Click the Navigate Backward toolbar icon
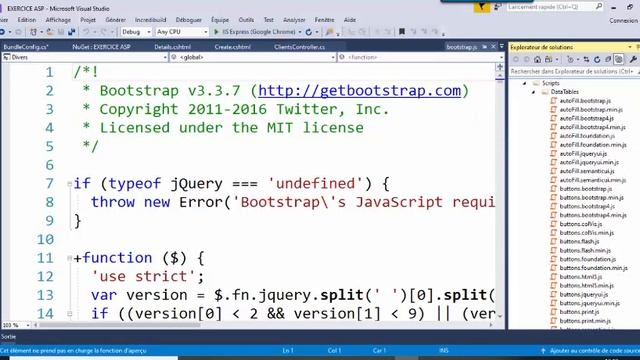 tap(2, 32)
